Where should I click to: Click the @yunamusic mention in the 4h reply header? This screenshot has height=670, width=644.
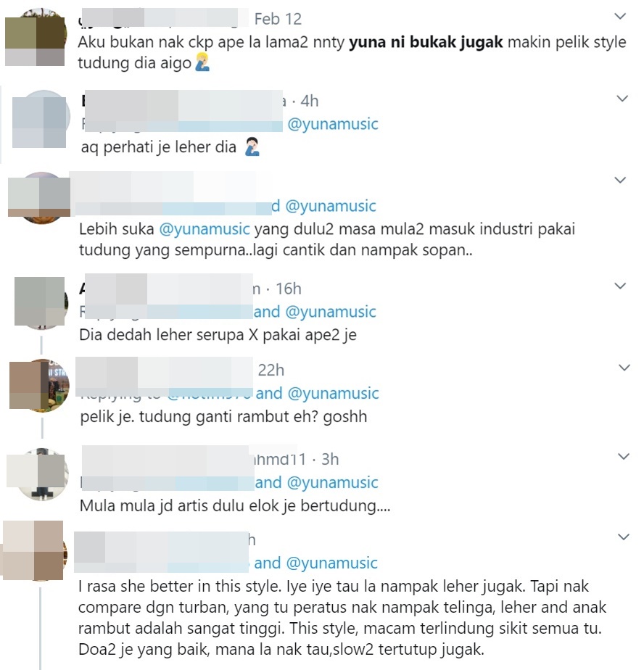tap(333, 124)
